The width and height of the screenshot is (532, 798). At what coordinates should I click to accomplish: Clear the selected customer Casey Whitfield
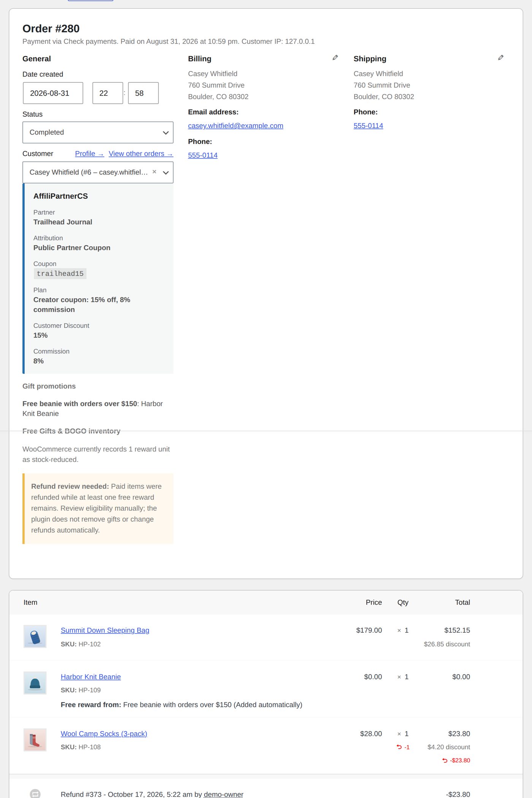[x=154, y=172]
